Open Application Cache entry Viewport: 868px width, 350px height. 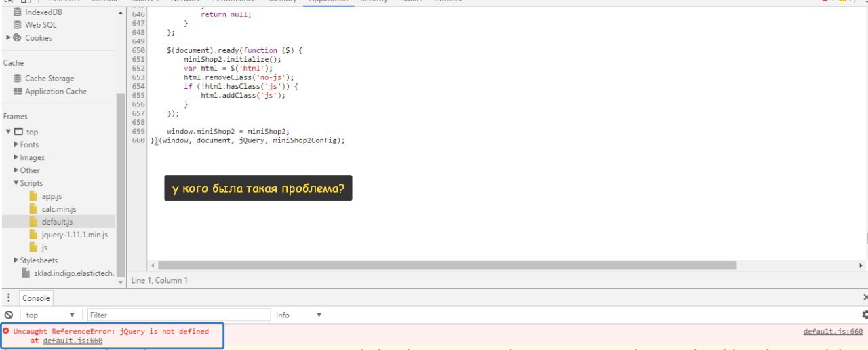tap(56, 92)
